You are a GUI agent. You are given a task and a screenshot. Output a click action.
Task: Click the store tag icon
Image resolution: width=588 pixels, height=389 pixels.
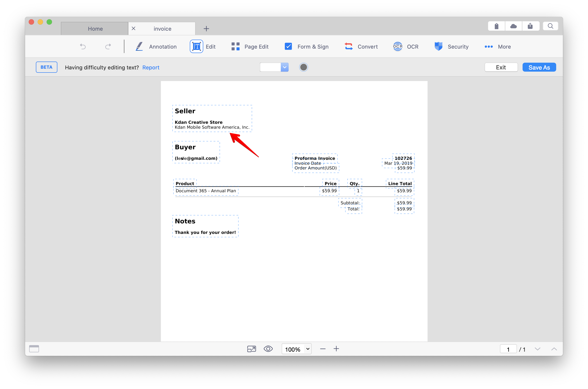coord(496,26)
